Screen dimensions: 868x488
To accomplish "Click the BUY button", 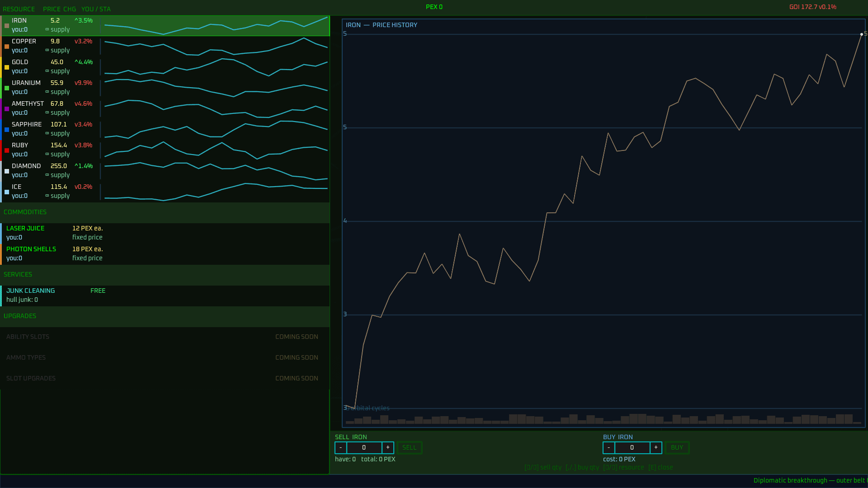I will [x=677, y=448].
